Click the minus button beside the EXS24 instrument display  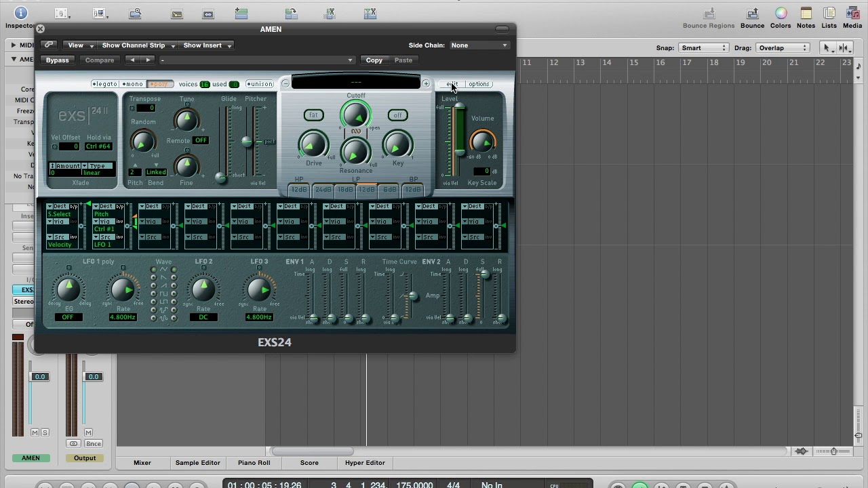click(285, 84)
